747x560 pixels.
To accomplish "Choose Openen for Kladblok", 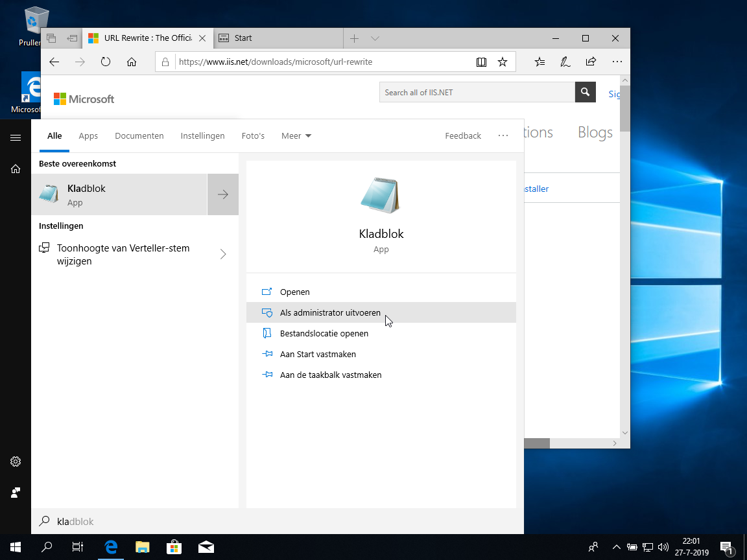I will pyautogui.click(x=381, y=292).
